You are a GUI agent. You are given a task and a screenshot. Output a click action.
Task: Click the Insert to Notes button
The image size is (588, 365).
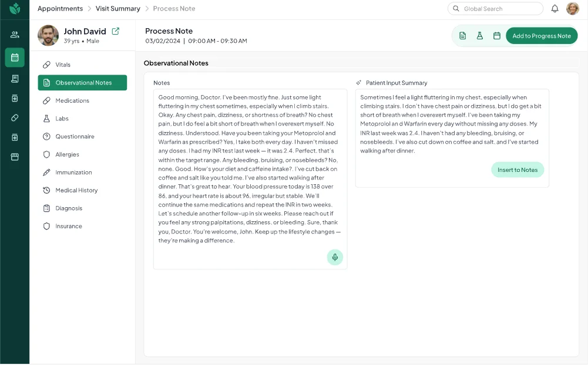point(518,170)
